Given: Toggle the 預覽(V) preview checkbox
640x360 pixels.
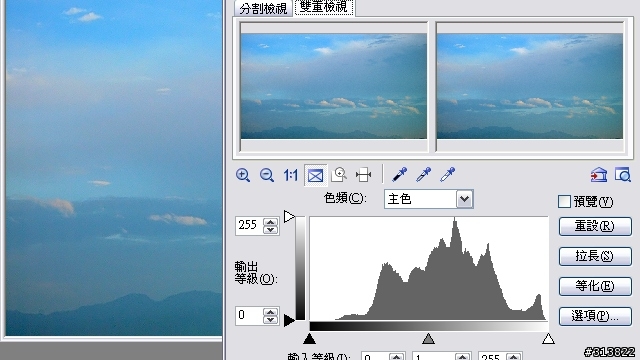Looking at the screenshot, I should pyautogui.click(x=564, y=202).
